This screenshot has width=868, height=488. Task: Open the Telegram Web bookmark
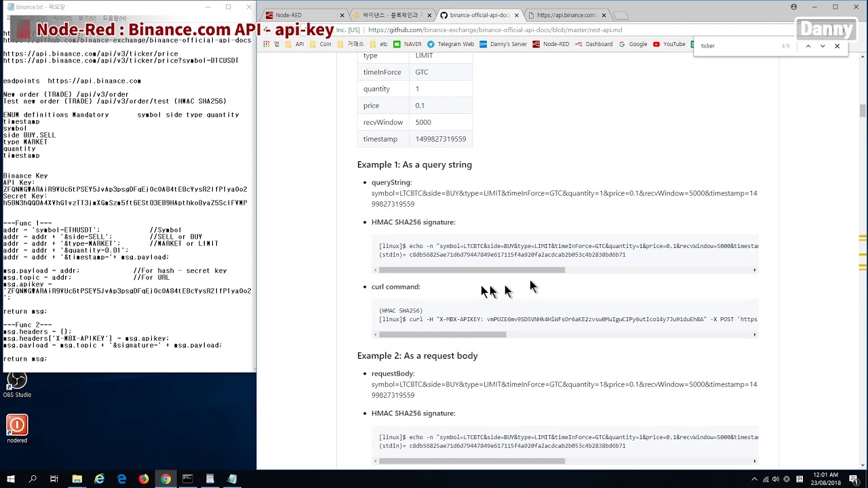(x=450, y=44)
